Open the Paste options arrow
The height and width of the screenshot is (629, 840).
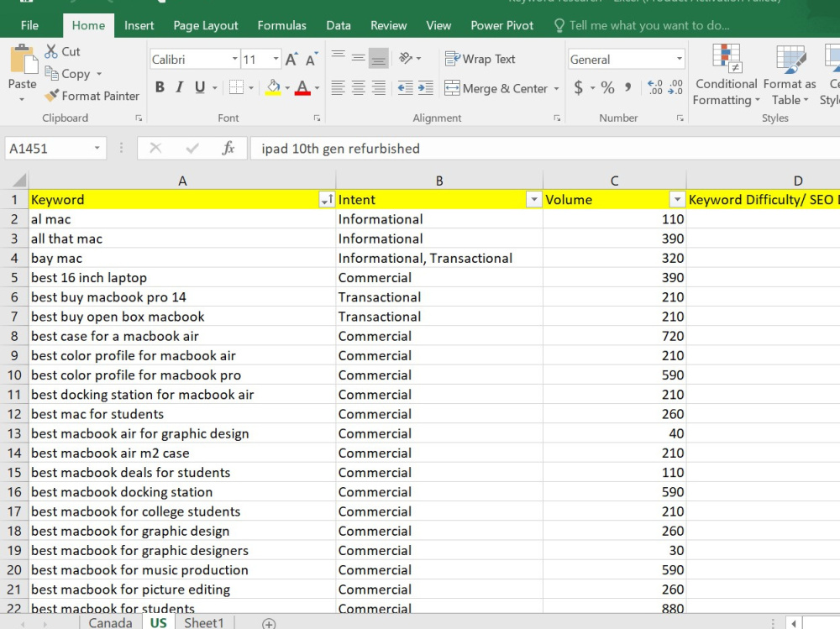(x=22, y=99)
